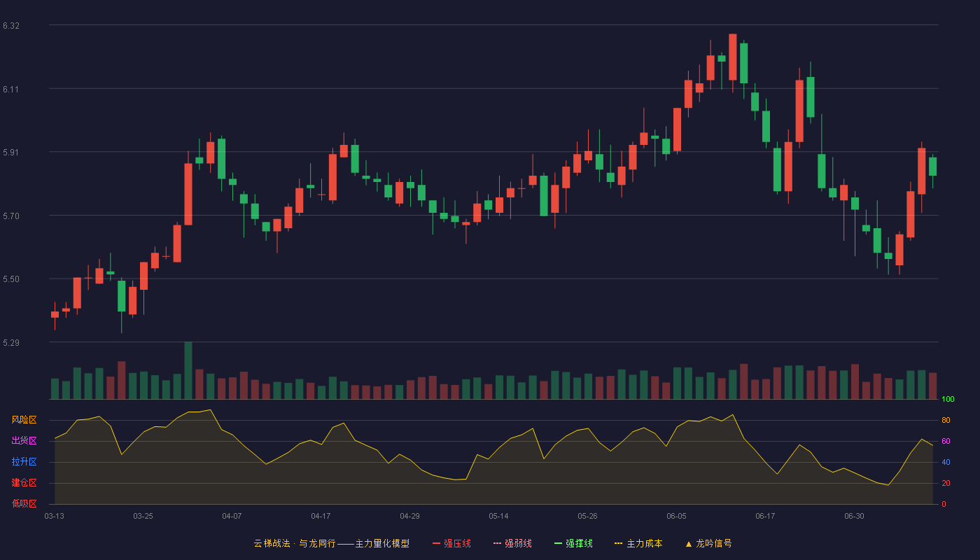Click the 6.32 price axis label

click(x=11, y=26)
